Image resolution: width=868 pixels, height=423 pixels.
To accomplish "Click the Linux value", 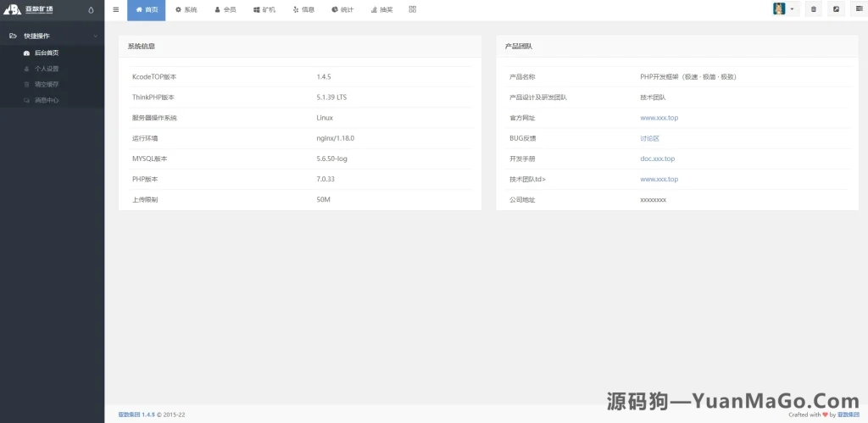I will point(325,118).
